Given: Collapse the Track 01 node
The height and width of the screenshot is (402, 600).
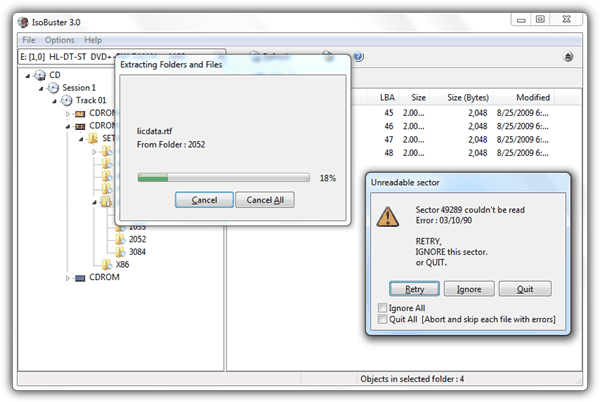Looking at the screenshot, I should 54,101.
